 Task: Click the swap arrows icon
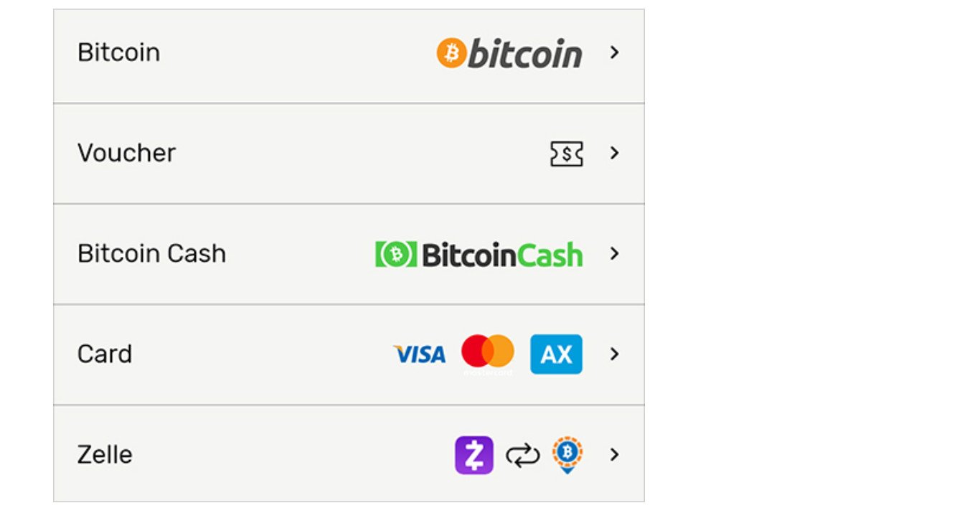pyautogui.click(x=522, y=455)
